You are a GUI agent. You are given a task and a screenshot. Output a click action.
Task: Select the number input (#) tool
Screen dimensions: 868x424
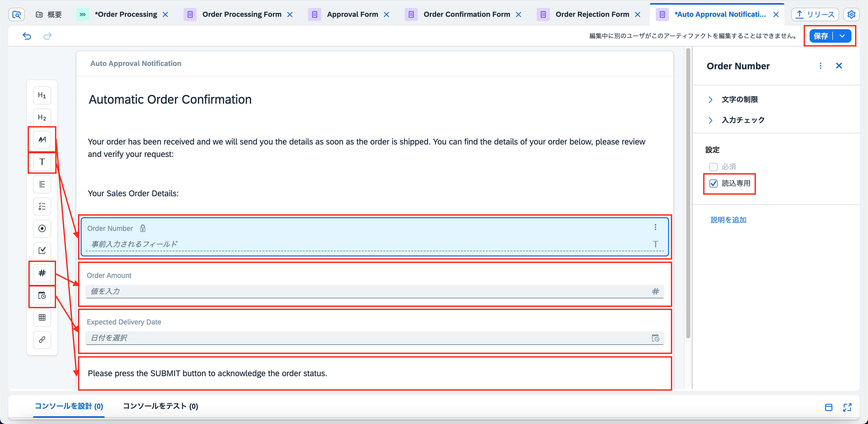pos(42,273)
